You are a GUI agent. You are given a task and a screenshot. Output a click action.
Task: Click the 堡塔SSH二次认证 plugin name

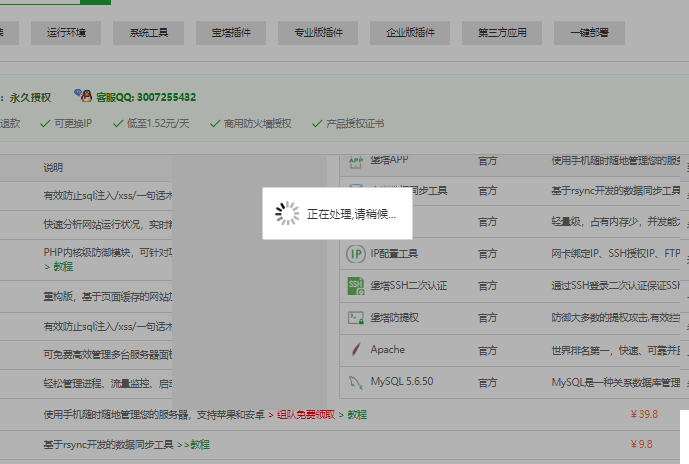pos(409,286)
